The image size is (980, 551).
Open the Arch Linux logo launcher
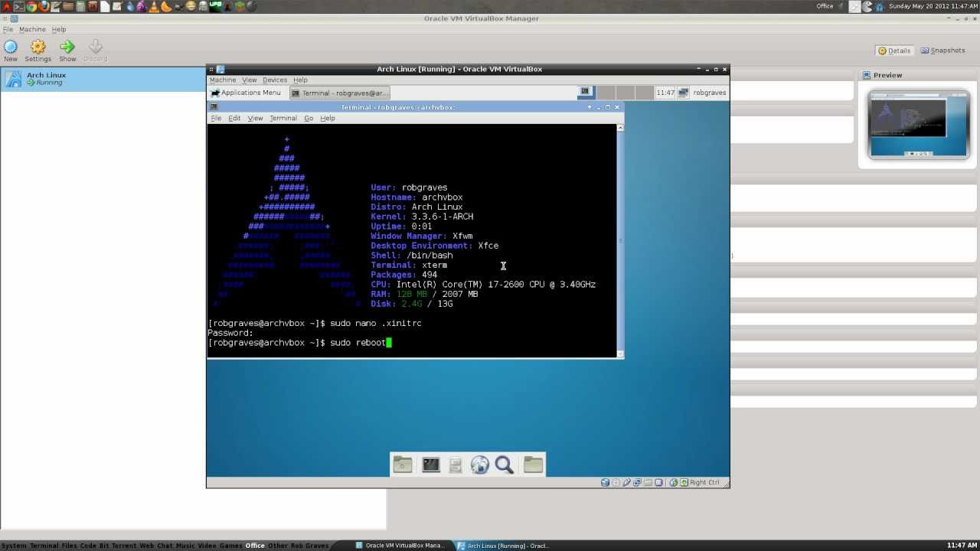[6, 6]
